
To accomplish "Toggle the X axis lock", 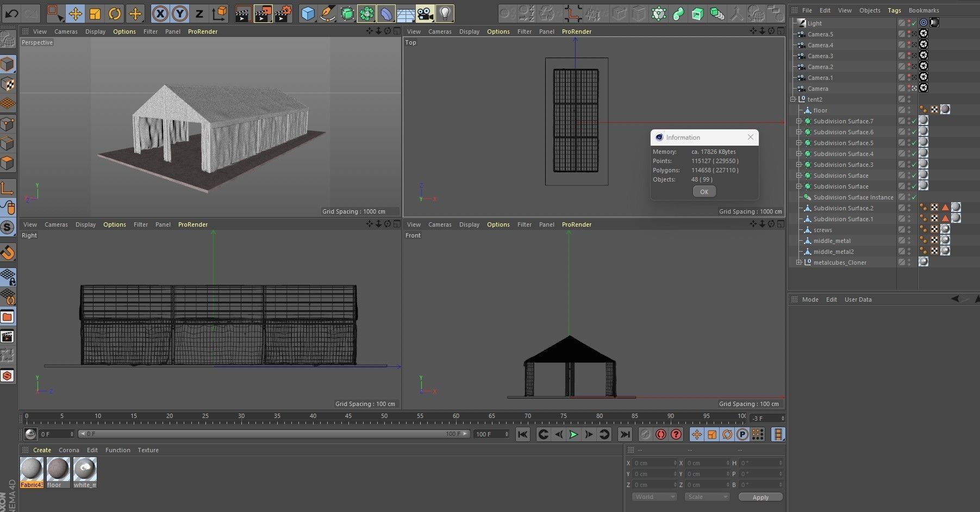I will coord(160,13).
